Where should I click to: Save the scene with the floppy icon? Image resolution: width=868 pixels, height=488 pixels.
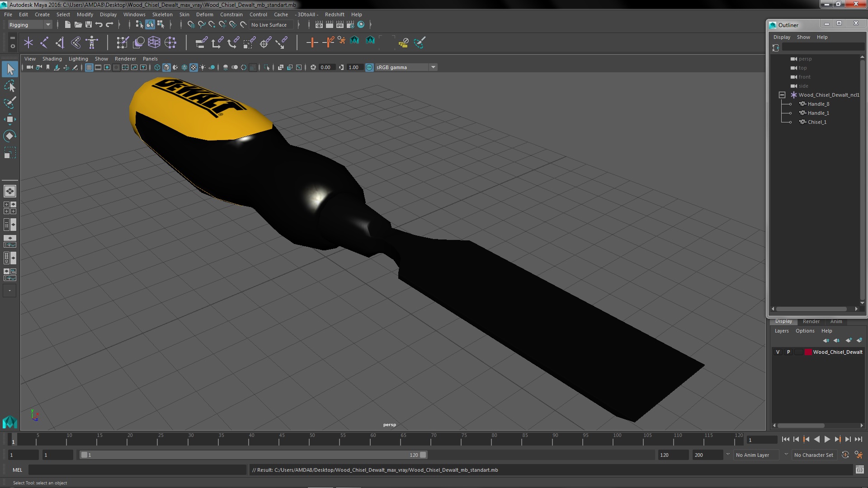pyautogui.click(x=89, y=25)
